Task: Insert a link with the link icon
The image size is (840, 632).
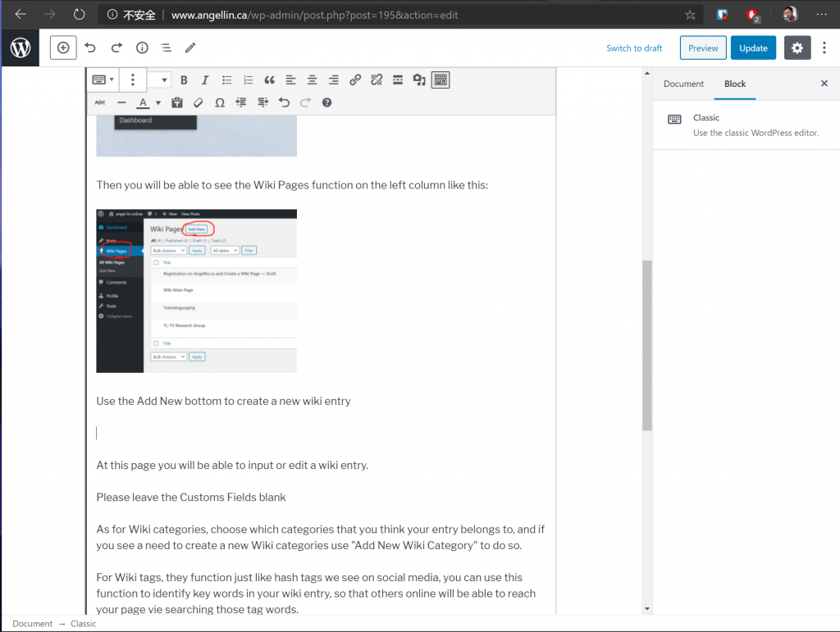Action: click(x=355, y=80)
